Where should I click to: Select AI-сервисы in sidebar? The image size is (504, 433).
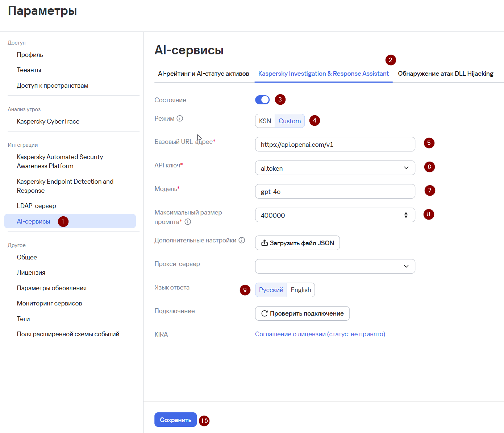[70, 221]
